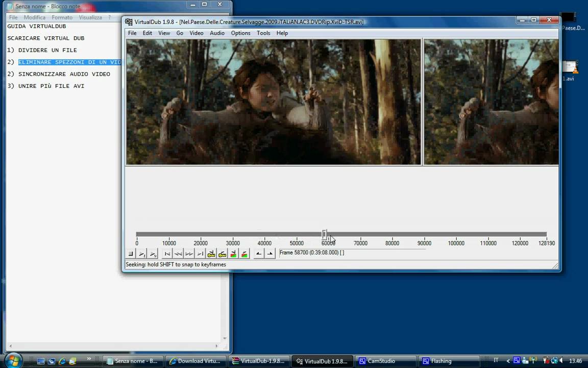Click the Notepad horizontal scrollbar left arrow
The image size is (588, 368).
[x=11, y=346]
